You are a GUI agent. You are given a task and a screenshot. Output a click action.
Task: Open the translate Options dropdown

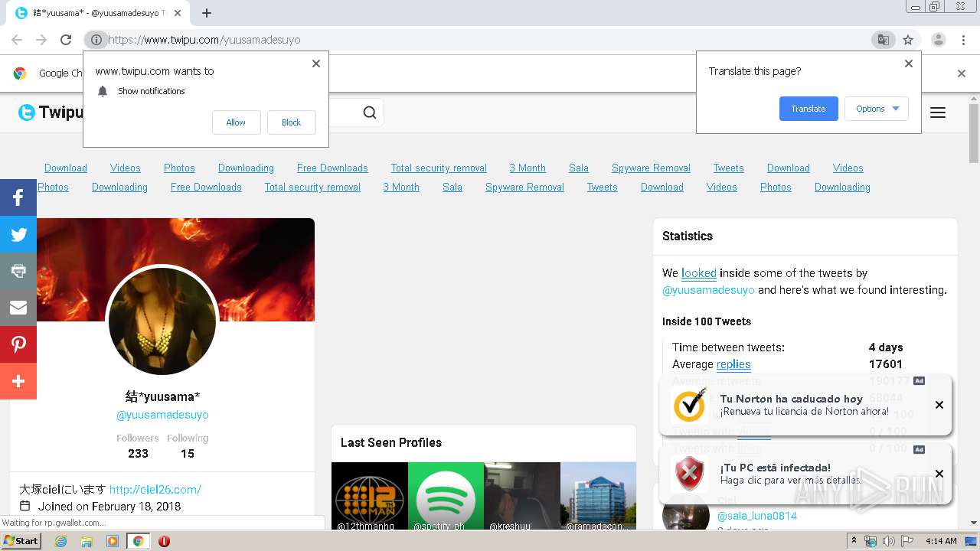pyautogui.click(x=877, y=109)
